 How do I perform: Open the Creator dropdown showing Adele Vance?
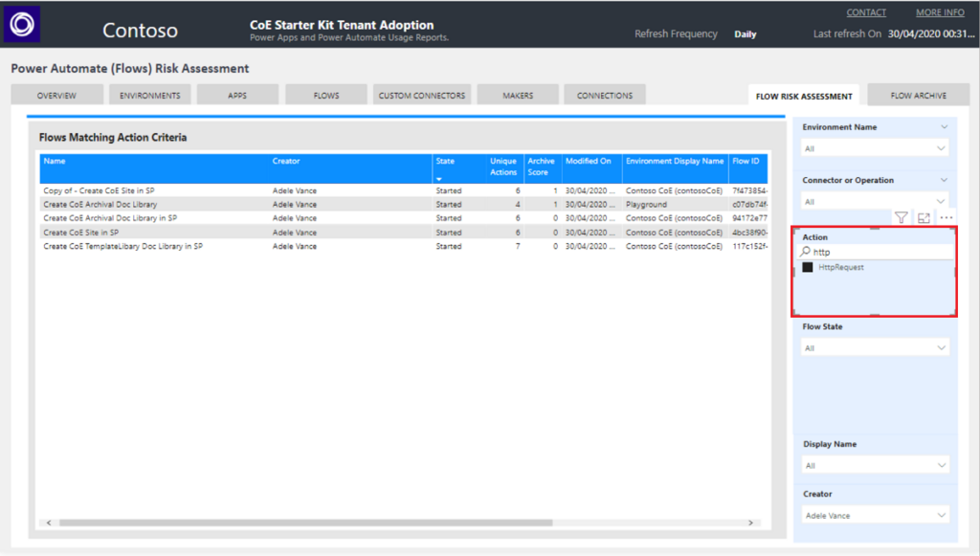[875, 516]
